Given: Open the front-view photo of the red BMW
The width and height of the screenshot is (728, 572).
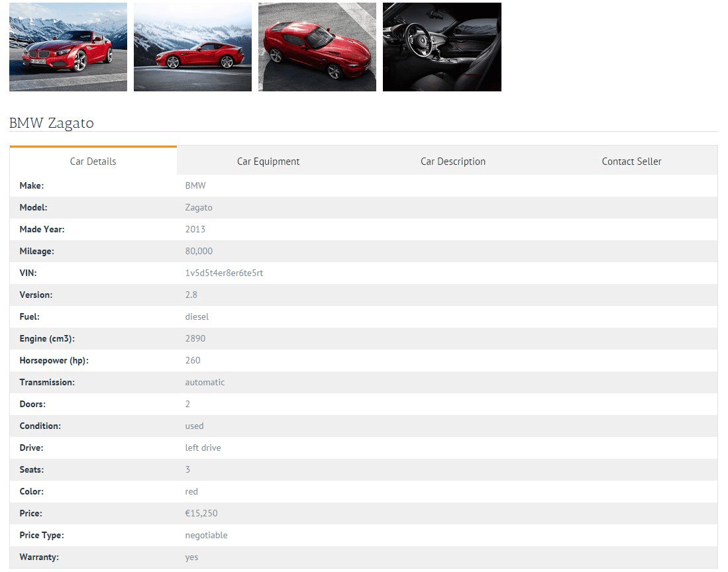Looking at the screenshot, I should click(68, 46).
